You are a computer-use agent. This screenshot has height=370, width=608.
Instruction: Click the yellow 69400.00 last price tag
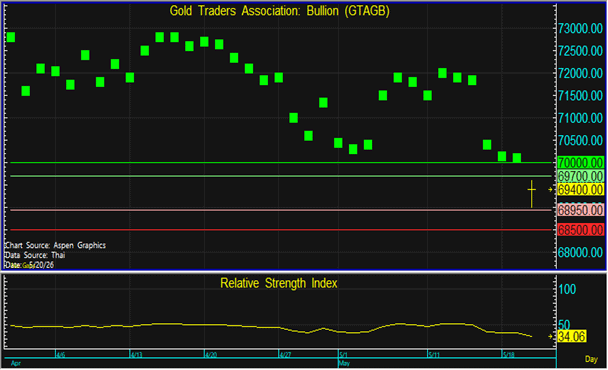(x=580, y=190)
